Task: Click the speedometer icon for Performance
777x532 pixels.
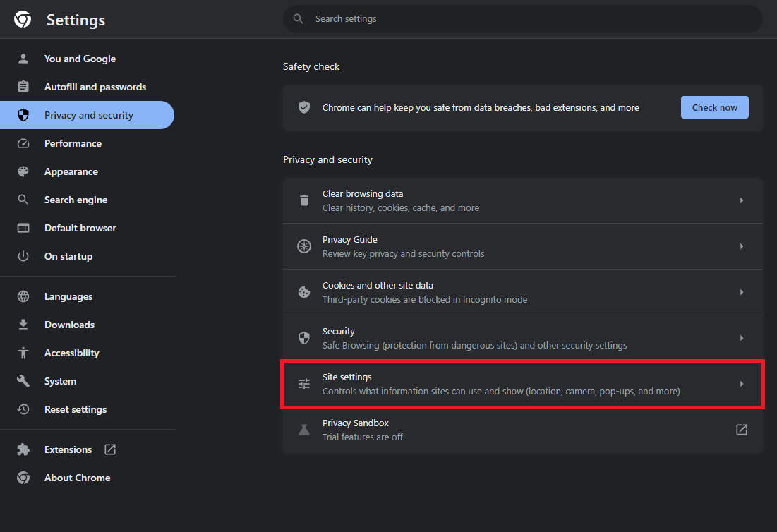Action: (x=23, y=143)
